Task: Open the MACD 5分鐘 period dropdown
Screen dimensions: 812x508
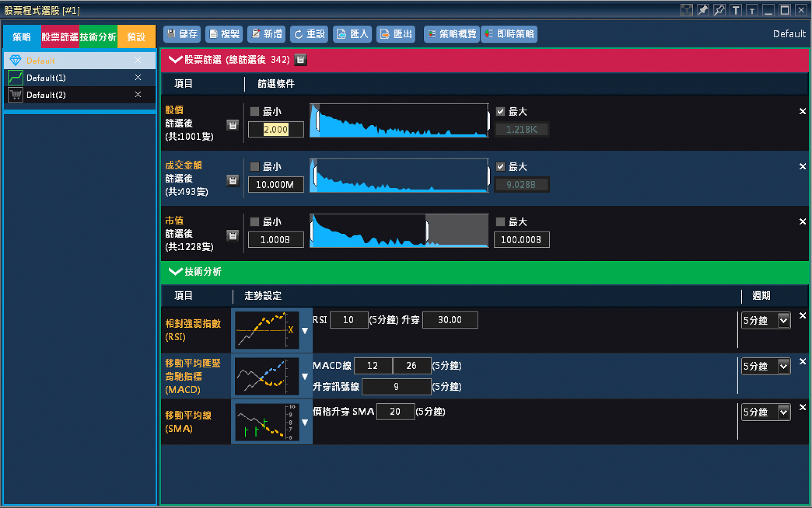Action: [x=766, y=366]
